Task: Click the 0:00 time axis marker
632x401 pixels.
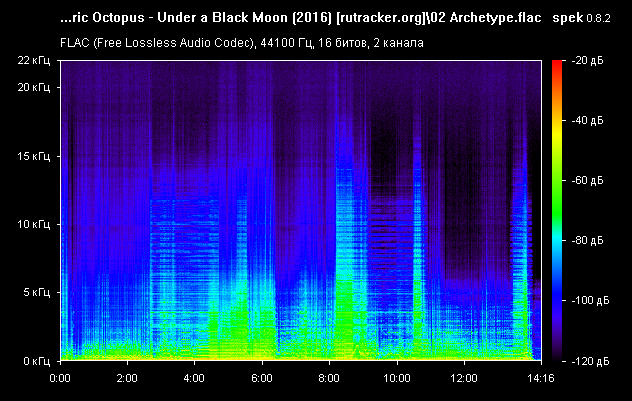Action: coord(60,379)
